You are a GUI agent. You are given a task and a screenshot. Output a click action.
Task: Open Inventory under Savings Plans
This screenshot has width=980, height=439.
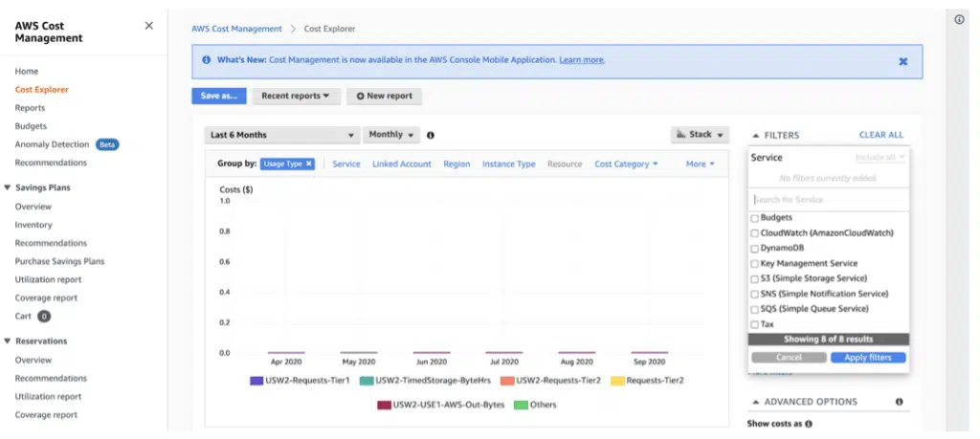(x=33, y=225)
